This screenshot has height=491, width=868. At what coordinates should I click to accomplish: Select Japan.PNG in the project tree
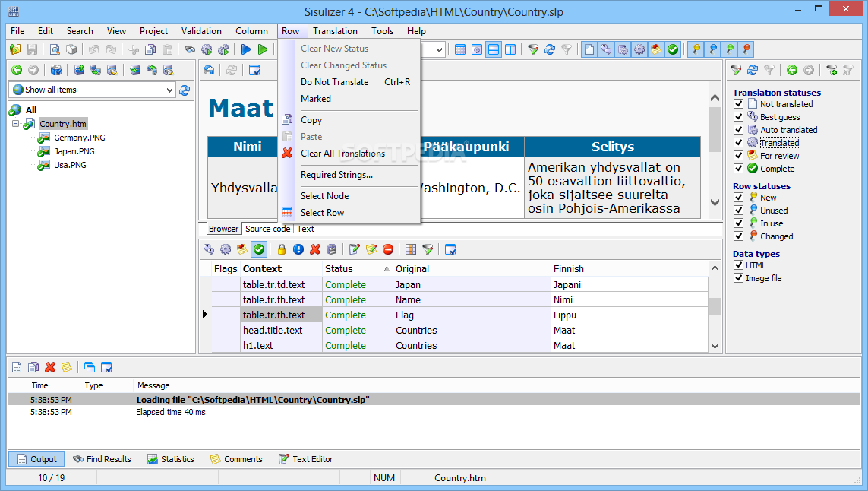click(x=74, y=151)
